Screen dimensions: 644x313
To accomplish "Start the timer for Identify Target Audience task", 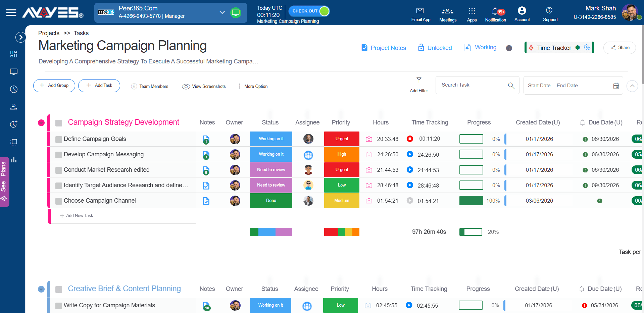I will [x=410, y=185].
